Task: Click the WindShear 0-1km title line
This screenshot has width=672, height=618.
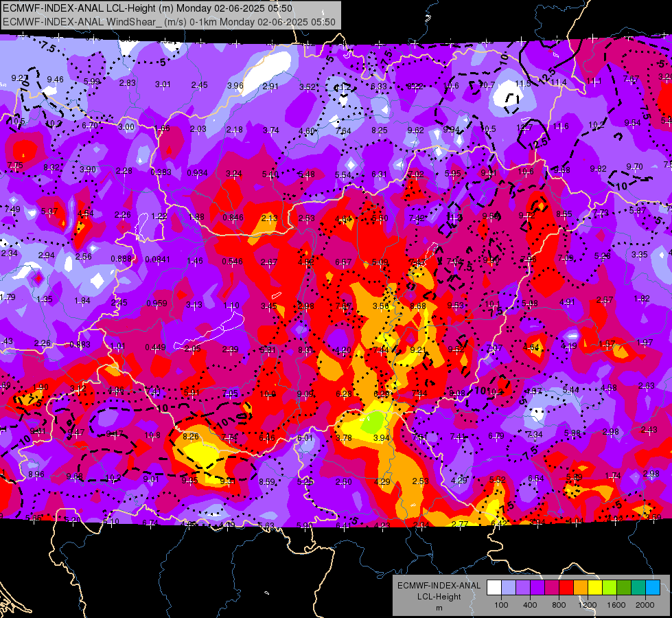Action: [169, 22]
